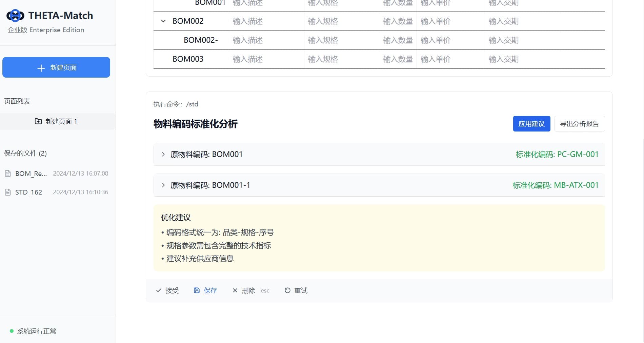Click the green 系统运行正常 status dot
Image resolution: width=644 pixels, height=343 pixels.
pos(11,331)
